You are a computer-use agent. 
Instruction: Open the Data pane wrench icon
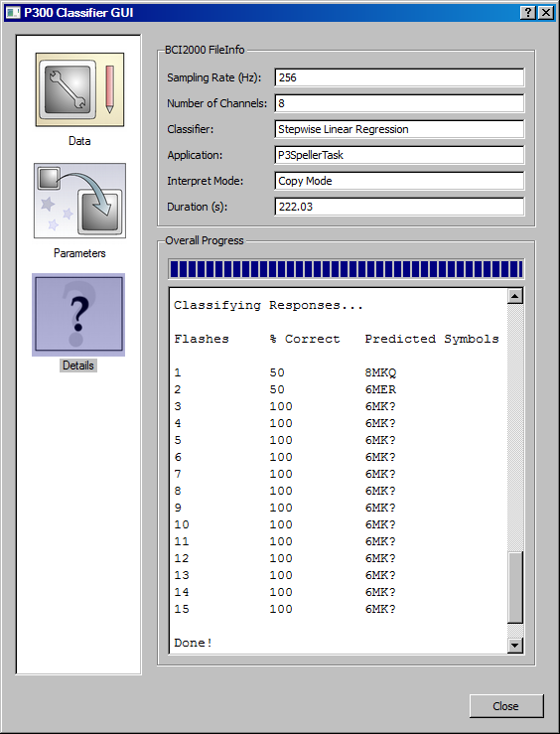(x=79, y=89)
